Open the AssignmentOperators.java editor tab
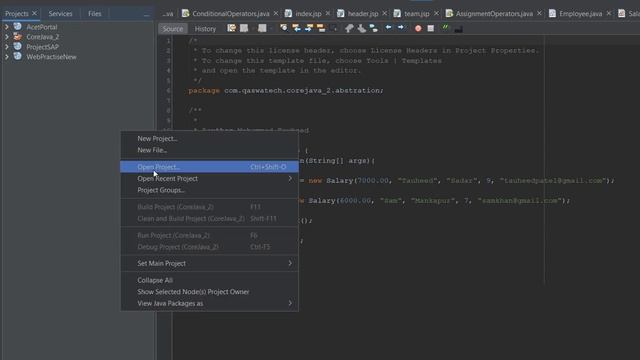640x360 pixels. tap(494, 13)
